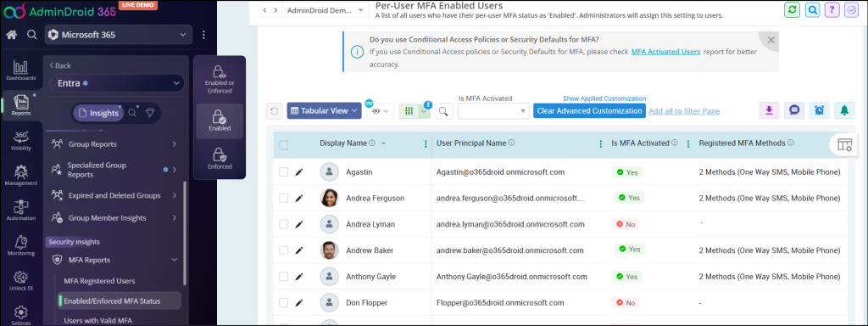Open the Tabular View dropdown
The height and width of the screenshot is (326, 868).
[x=324, y=111]
